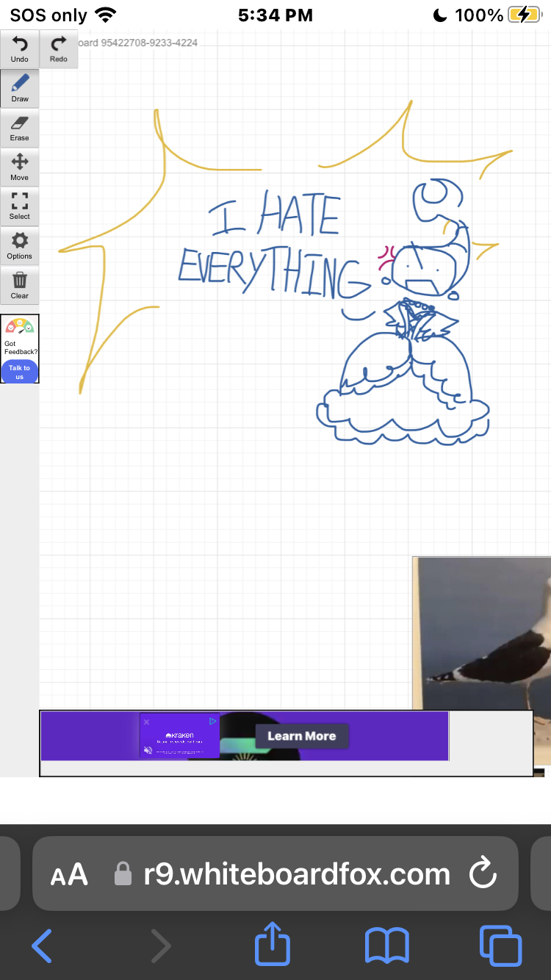Open Safari bookmarks book icon

click(x=387, y=945)
